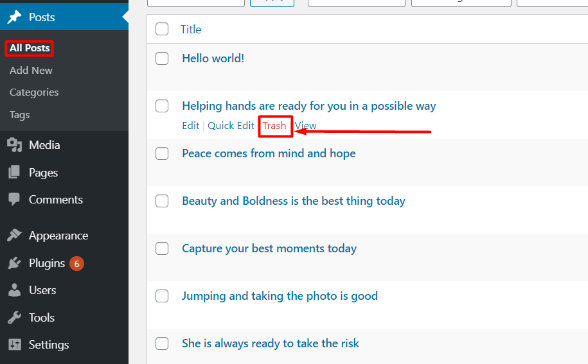Click the Plugins plug icon

(14, 263)
